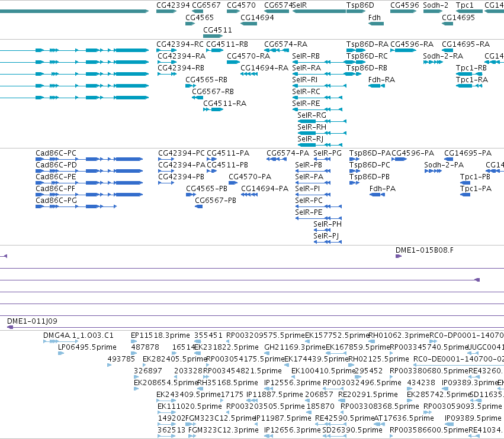Image resolution: width=504 pixels, height=439 pixels.
Task: Select EST LP06495.5prime
Action: (61, 353)
